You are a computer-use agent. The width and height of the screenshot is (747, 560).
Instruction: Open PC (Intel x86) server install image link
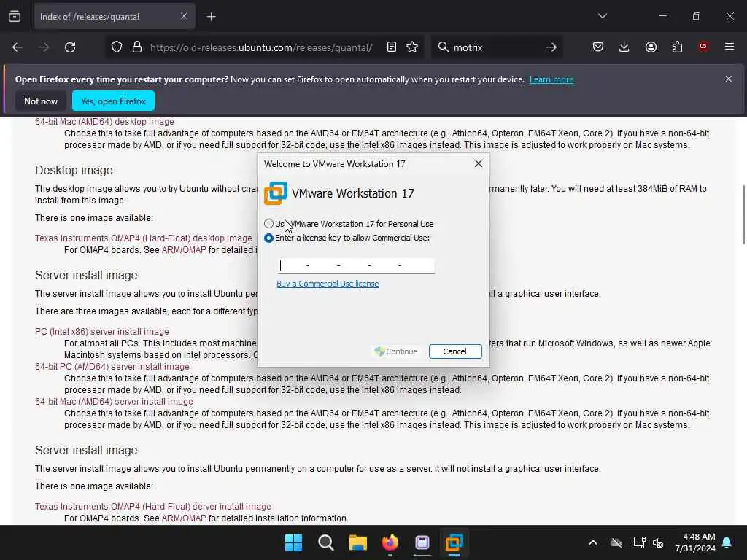102,332
